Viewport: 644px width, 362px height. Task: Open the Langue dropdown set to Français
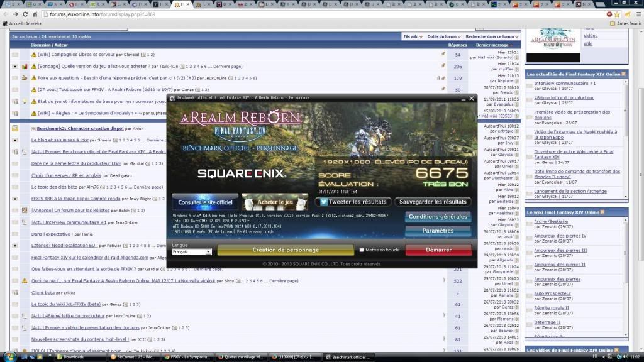191,252
